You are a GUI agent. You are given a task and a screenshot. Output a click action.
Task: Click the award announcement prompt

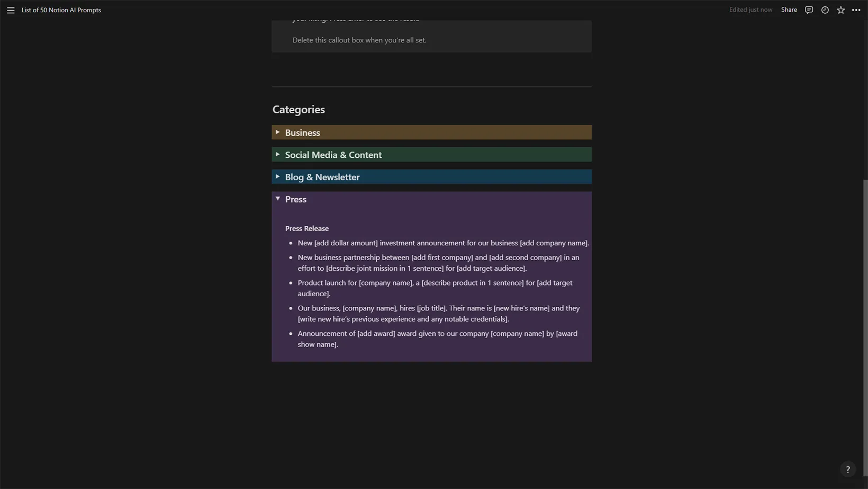(437, 339)
